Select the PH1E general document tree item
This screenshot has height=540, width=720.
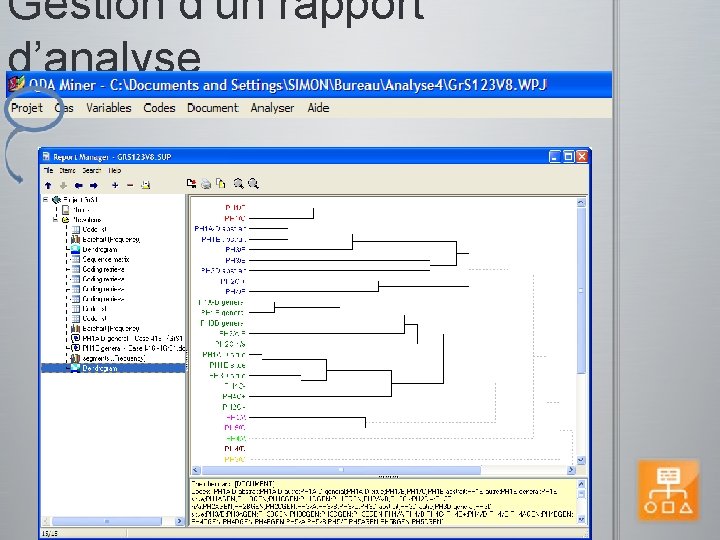[x=133, y=348]
